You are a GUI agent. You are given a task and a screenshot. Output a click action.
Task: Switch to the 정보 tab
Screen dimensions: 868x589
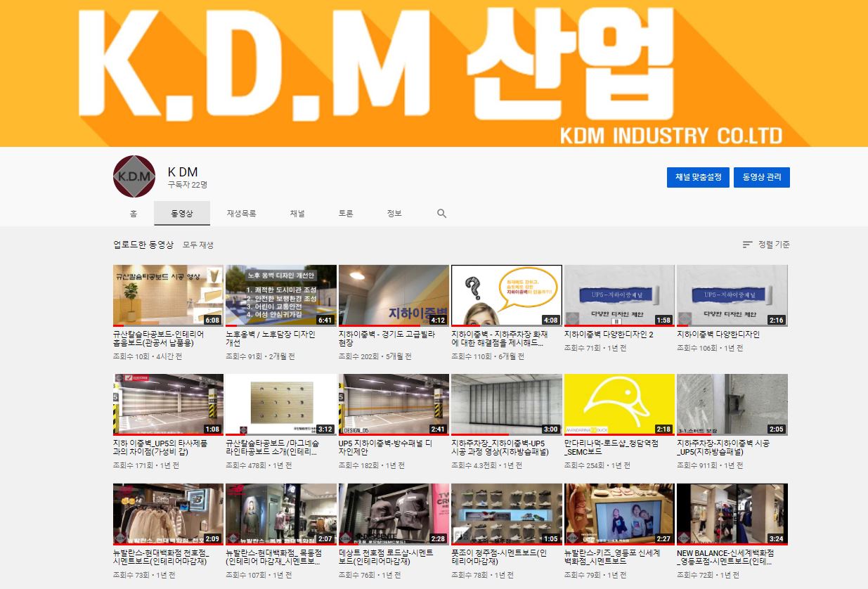394,214
